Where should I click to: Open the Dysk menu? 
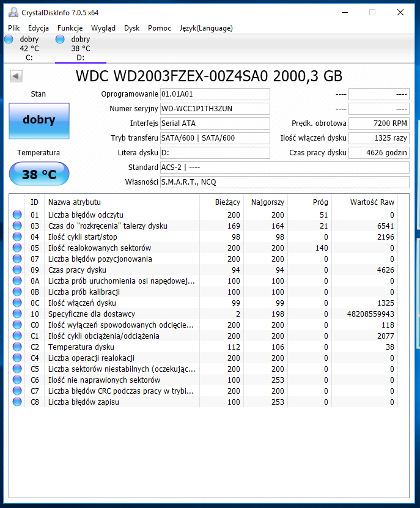tap(131, 28)
